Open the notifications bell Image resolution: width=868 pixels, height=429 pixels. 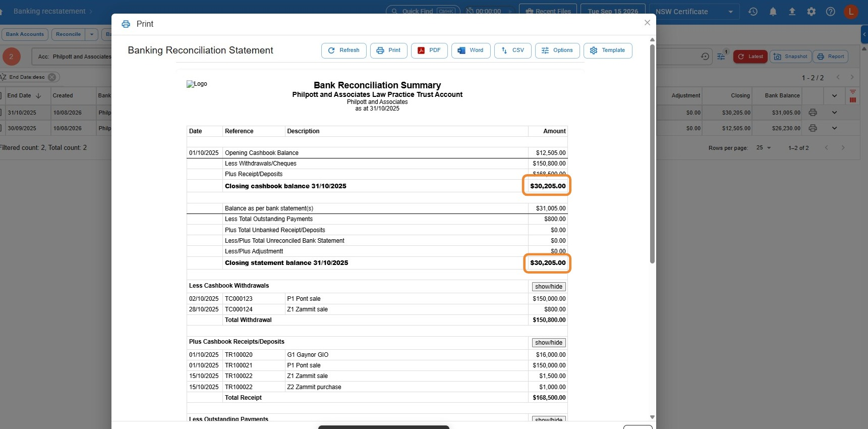point(773,12)
